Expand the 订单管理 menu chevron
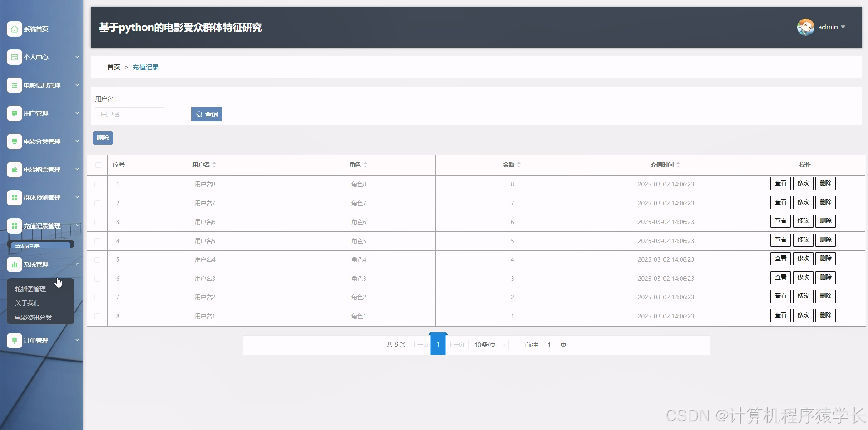 pos(77,340)
